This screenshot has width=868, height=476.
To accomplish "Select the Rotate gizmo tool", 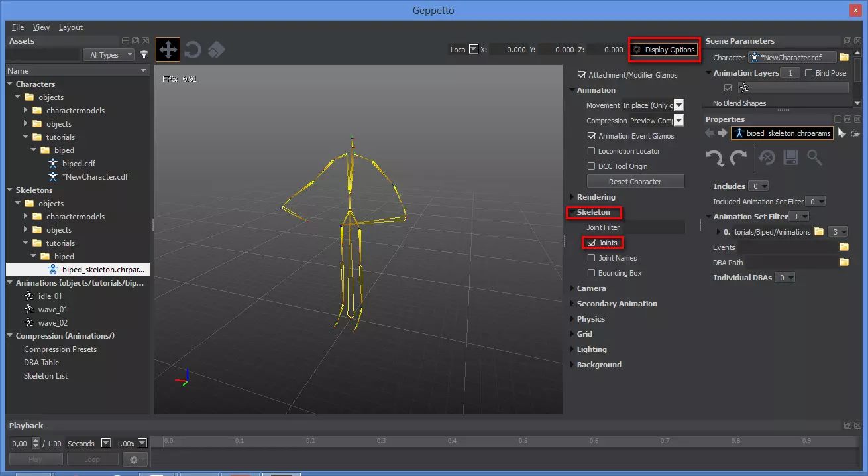I will click(x=192, y=49).
